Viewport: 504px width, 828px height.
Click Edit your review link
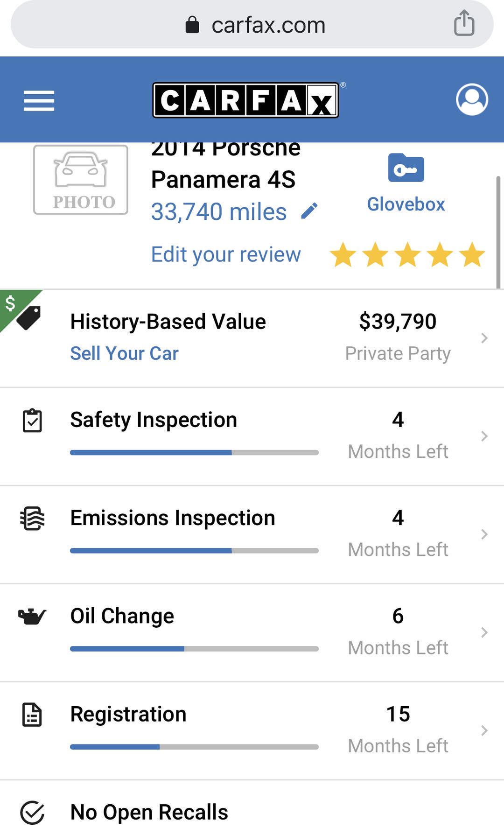tap(226, 254)
